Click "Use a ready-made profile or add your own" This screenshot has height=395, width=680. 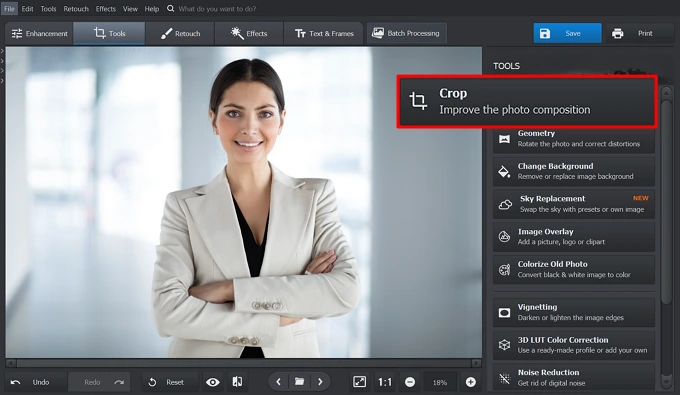pyautogui.click(x=582, y=350)
